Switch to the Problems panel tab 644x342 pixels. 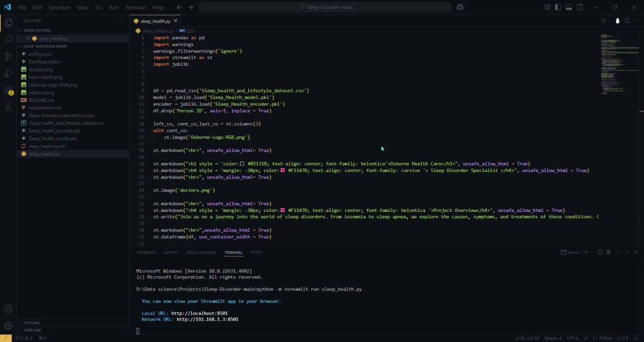pos(146,252)
